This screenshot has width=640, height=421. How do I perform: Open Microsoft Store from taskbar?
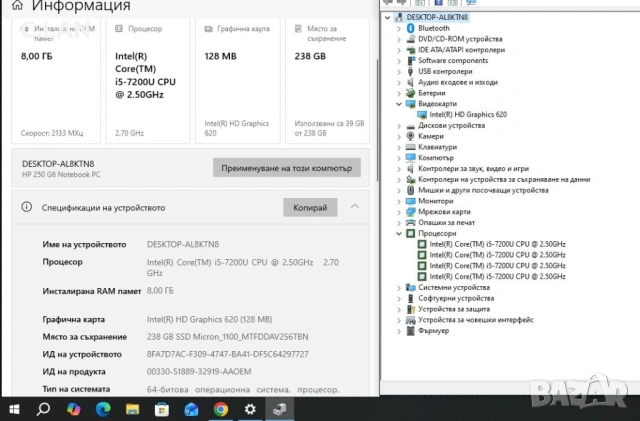pos(162,409)
